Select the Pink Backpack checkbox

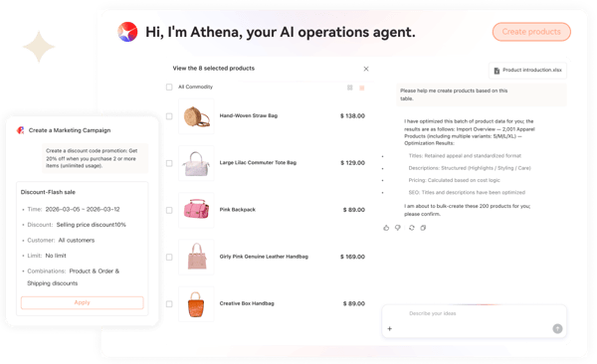tap(169, 210)
